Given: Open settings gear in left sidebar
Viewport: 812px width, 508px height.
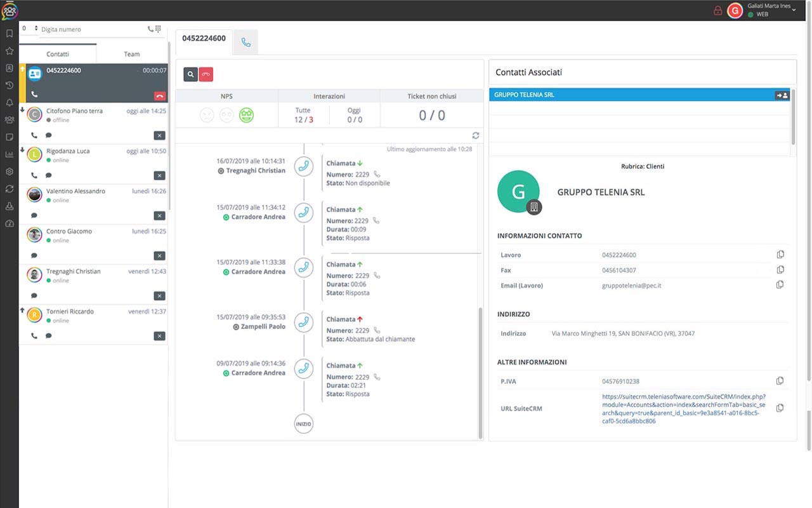Looking at the screenshot, I should (10, 171).
